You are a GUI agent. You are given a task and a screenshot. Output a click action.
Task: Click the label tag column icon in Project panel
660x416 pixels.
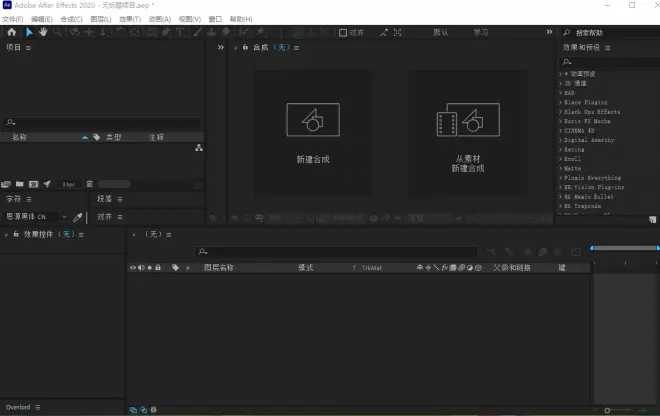coord(96,137)
